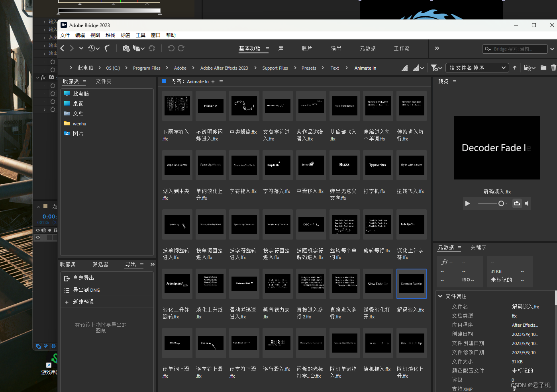Click Adobe After Effects 2023 breadcrumb

tap(224, 68)
